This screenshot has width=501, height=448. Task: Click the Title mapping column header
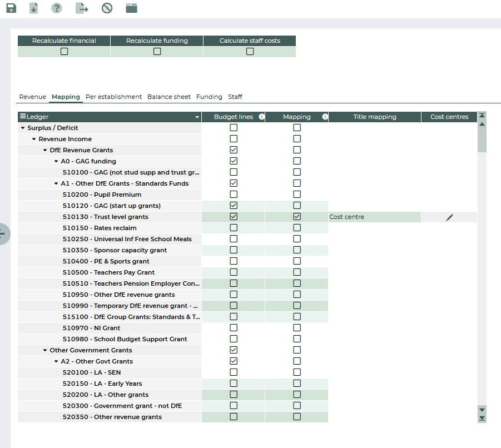click(375, 117)
